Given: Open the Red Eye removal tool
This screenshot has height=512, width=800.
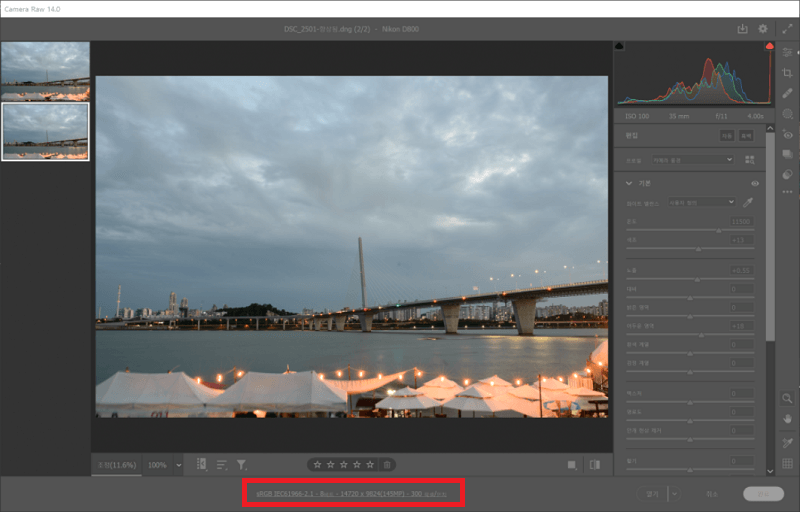Looking at the screenshot, I should pos(787,134).
